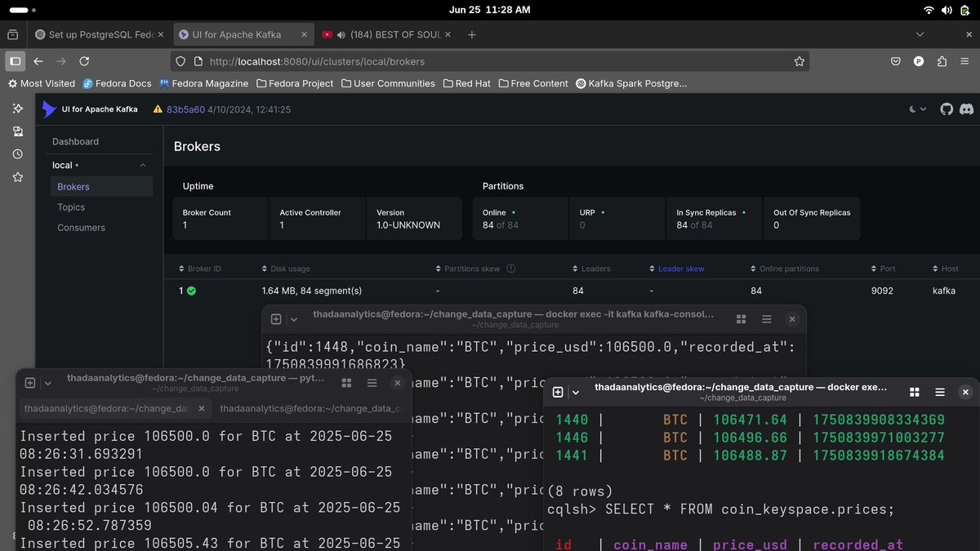
Task: Open the list all tabs chevron
Action: 920,34
